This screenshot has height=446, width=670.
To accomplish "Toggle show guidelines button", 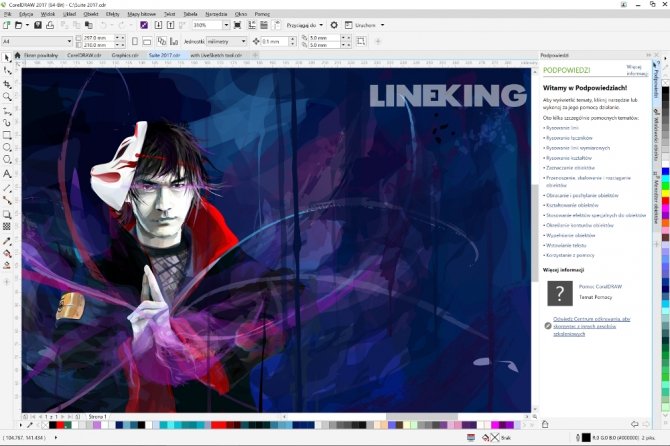I will (276, 25).
